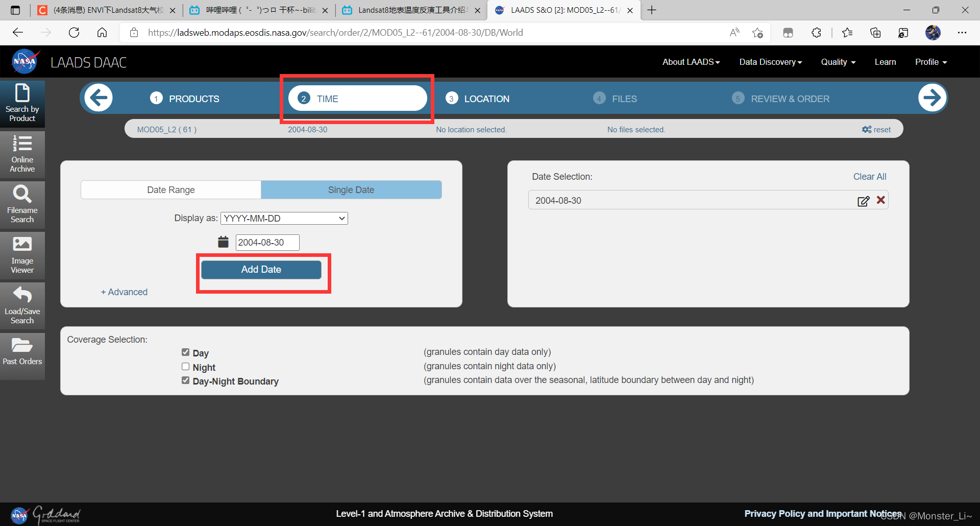Click the date input field
980x526 pixels.
point(267,243)
